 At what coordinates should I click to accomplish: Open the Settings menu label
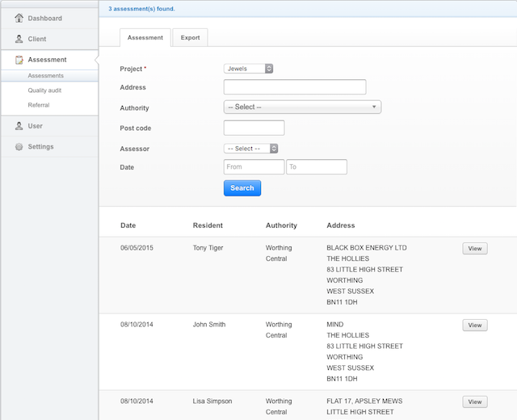(x=40, y=147)
